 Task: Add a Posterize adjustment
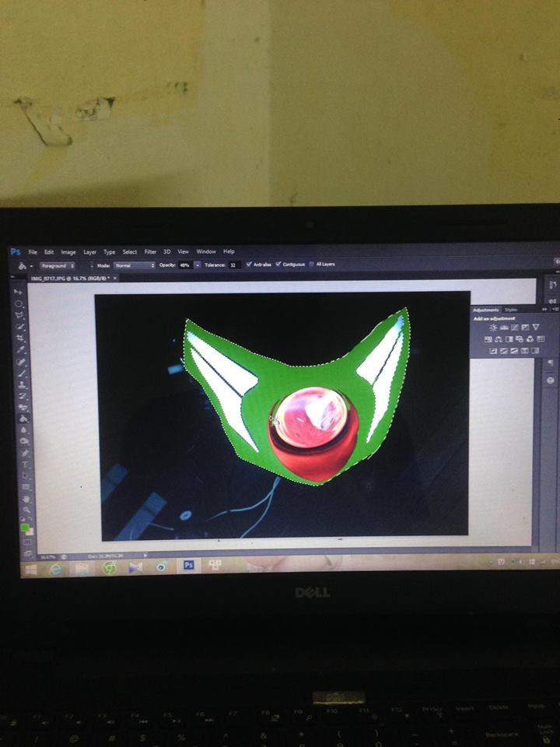coord(504,351)
